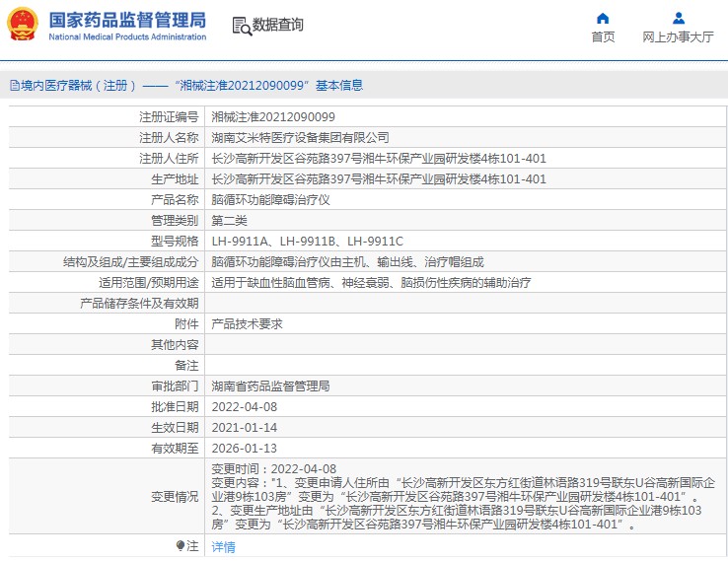Click the 注册人住所 address value
Image resolution: width=728 pixels, height=561 pixels.
point(379,159)
